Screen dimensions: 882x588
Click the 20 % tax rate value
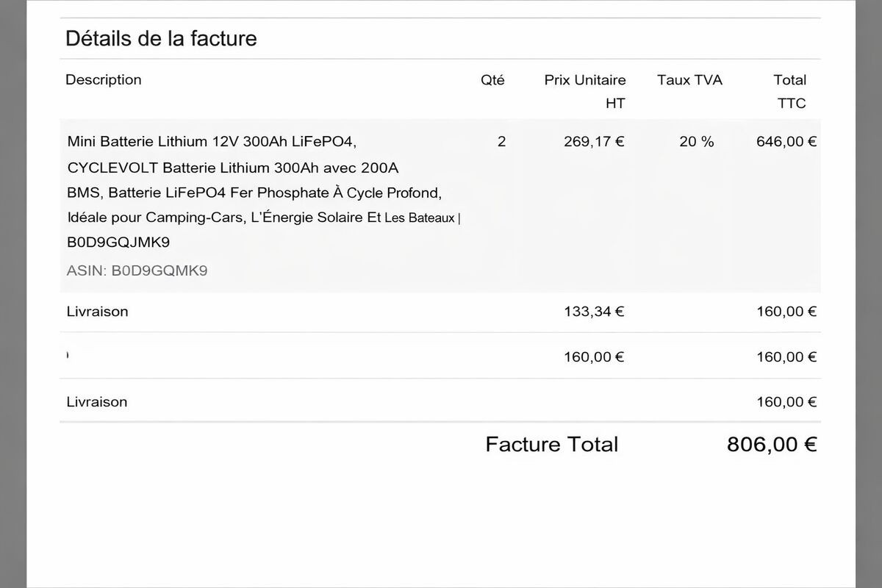696,142
